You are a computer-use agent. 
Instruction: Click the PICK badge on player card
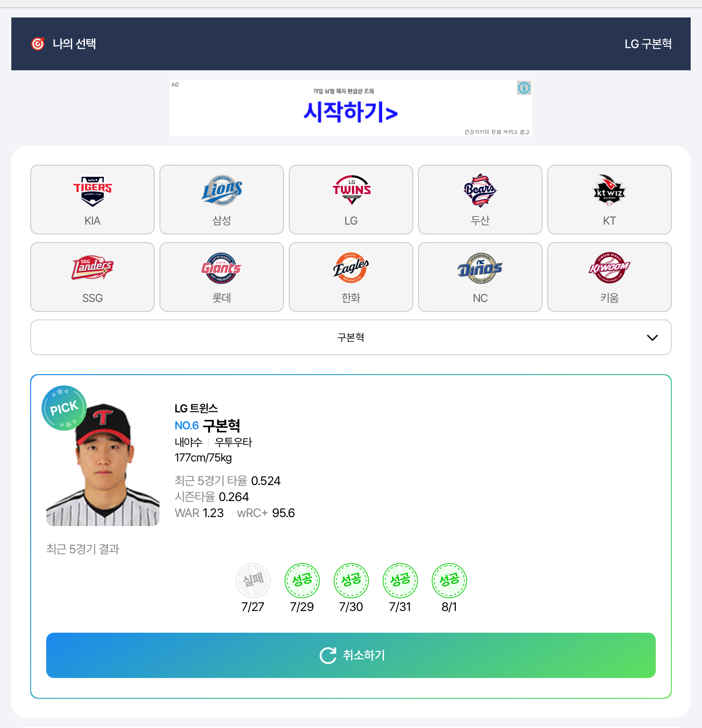[x=64, y=408]
